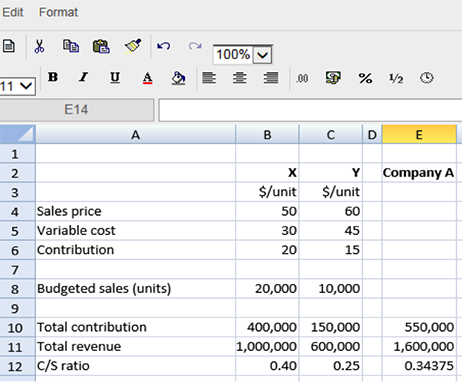The image size is (462, 382).
Task: Click the Undo arrow icon
Action: [x=164, y=46]
